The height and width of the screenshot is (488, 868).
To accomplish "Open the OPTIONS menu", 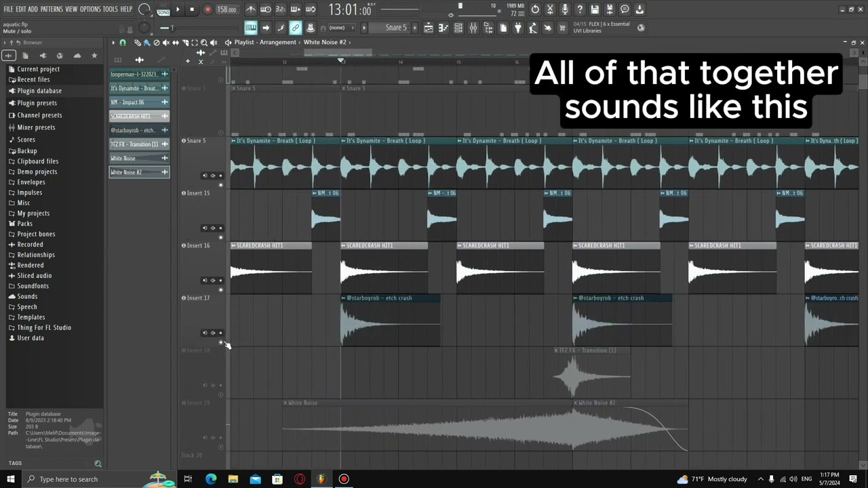I will click(x=90, y=9).
